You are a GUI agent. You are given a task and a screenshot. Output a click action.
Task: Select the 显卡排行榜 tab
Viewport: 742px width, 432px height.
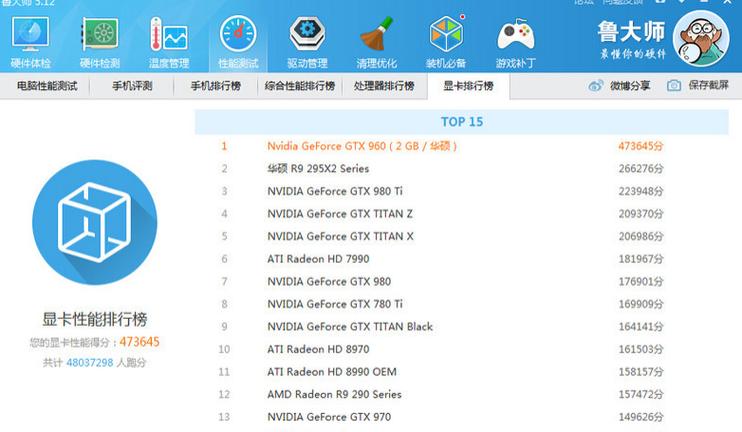tap(468, 86)
